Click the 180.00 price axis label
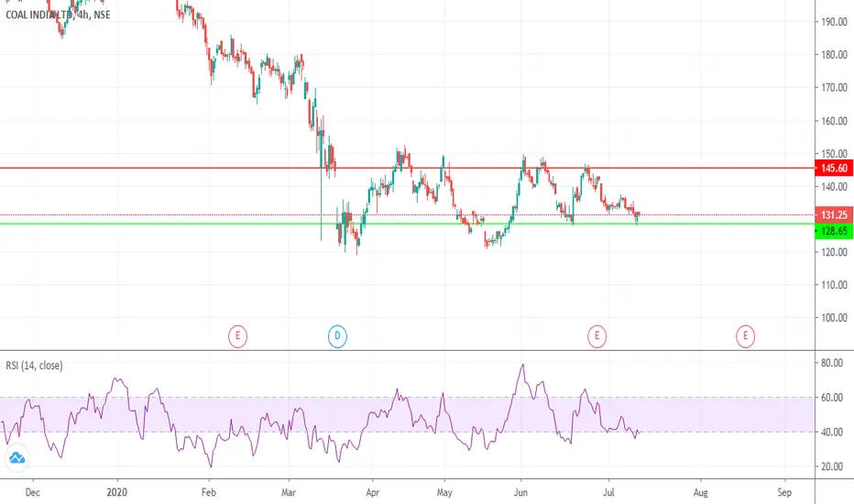 tap(834, 54)
